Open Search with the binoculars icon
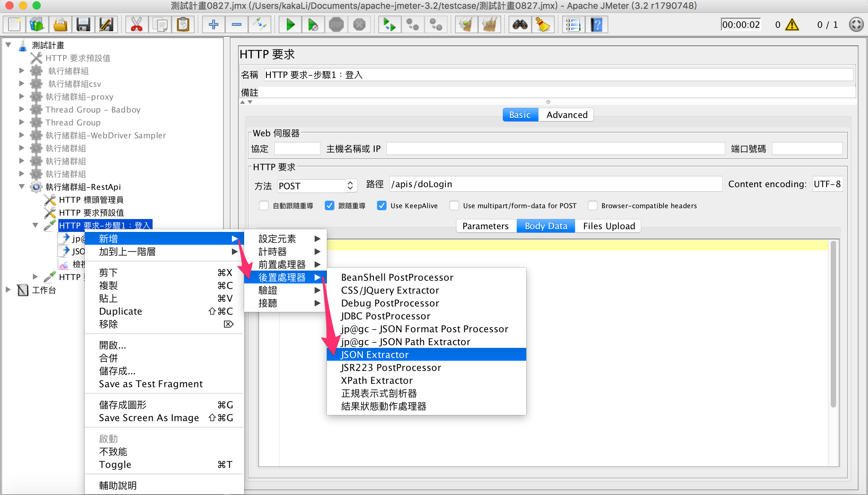 coord(520,24)
